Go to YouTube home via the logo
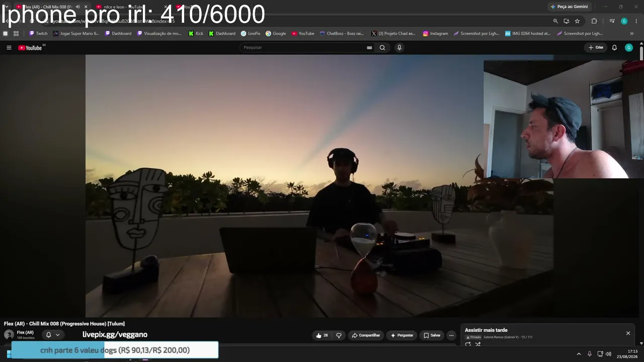The width and height of the screenshot is (644, 362). [x=30, y=48]
